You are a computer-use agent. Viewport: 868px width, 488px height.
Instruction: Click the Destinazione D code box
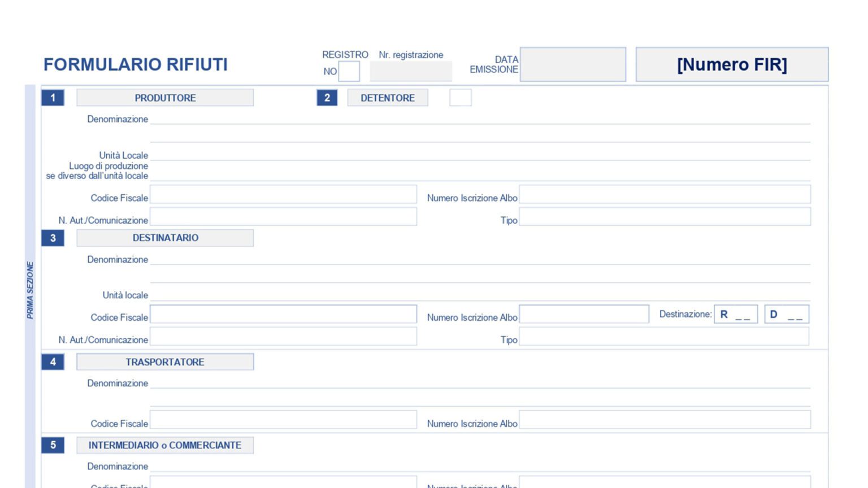click(x=787, y=314)
